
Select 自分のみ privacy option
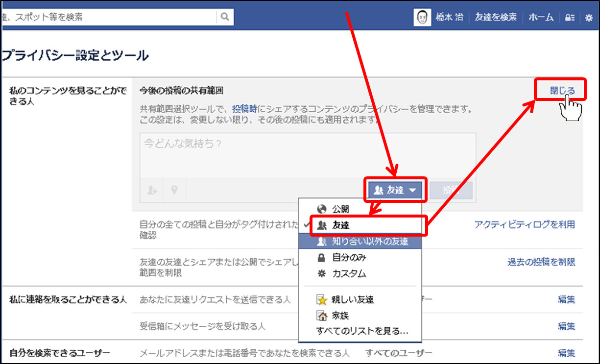click(349, 257)
